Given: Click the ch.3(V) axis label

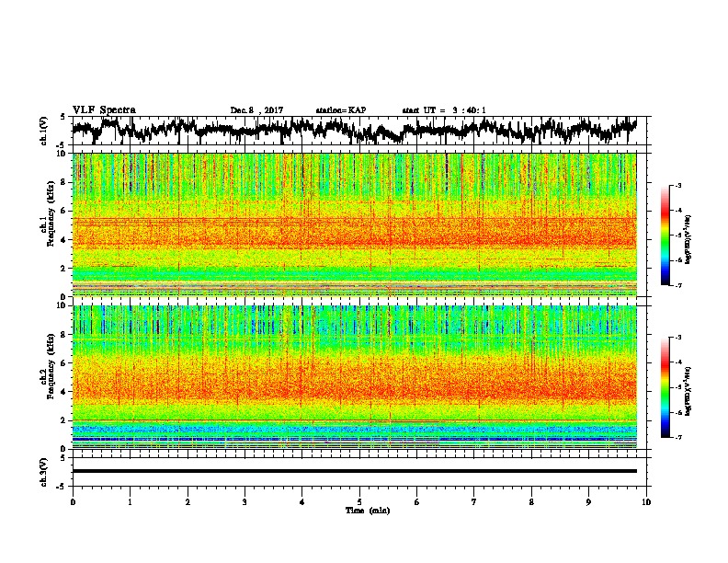Looking at the screenshot, I should pyautogui.click(x=44, y=472).
